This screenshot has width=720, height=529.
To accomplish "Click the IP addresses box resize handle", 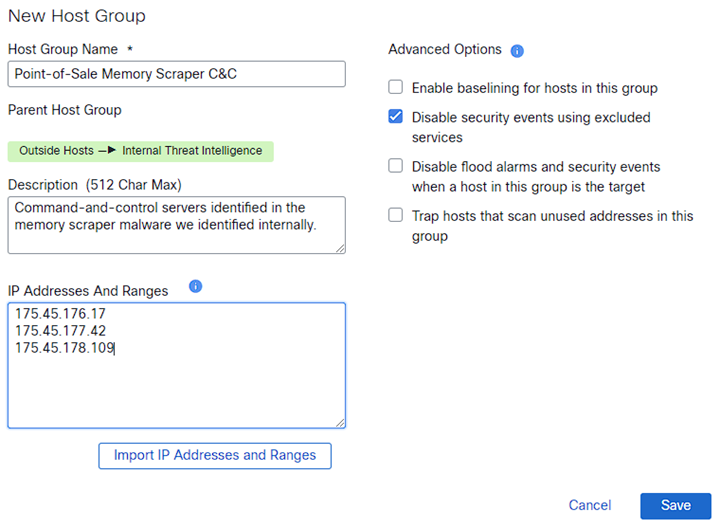I will pos(340,422).
